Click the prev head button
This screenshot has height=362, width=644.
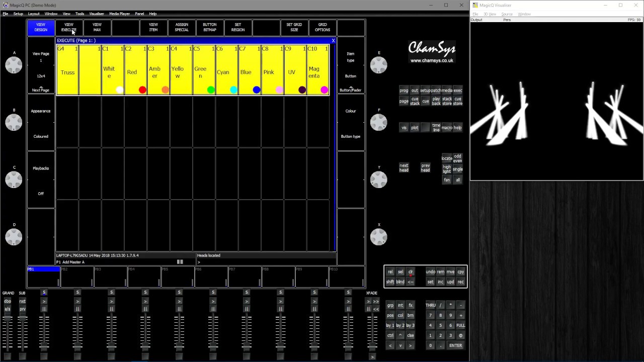tap(425, 168)
